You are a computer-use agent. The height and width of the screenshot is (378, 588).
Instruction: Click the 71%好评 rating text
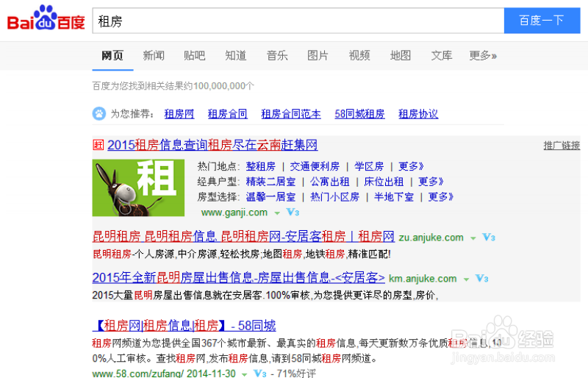coord(296,373)
